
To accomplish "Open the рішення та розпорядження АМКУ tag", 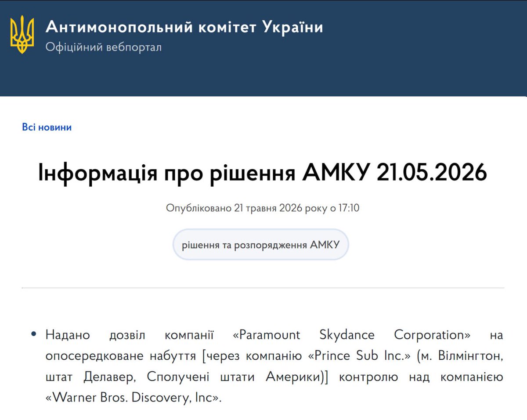I will coord(260,244).
